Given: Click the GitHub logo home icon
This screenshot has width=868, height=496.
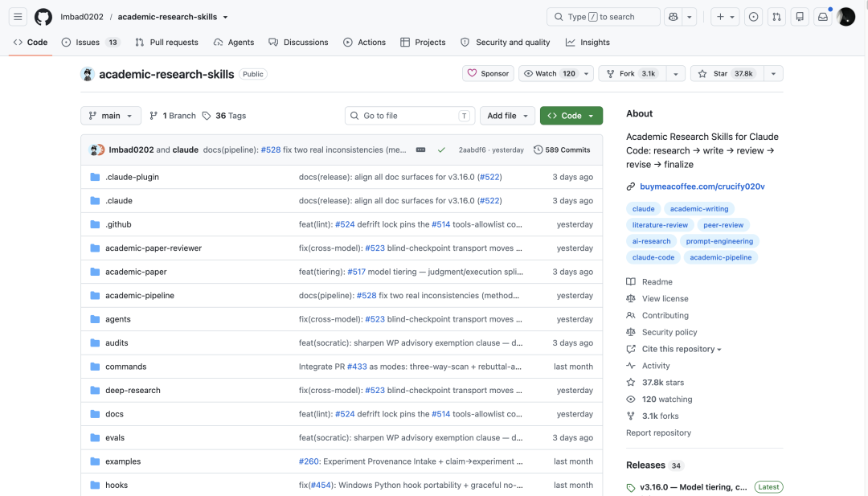Looking at the screenshot, I should (x=43, y=17).
